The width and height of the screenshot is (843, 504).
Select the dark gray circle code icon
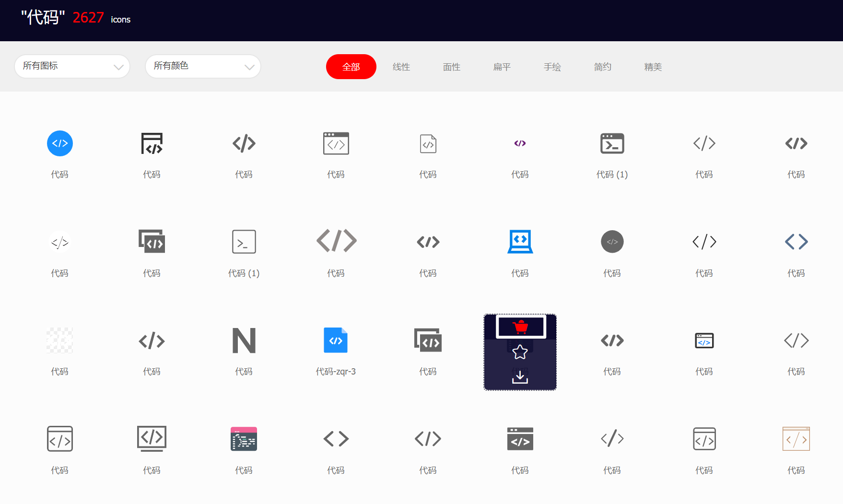pos(612,242)
